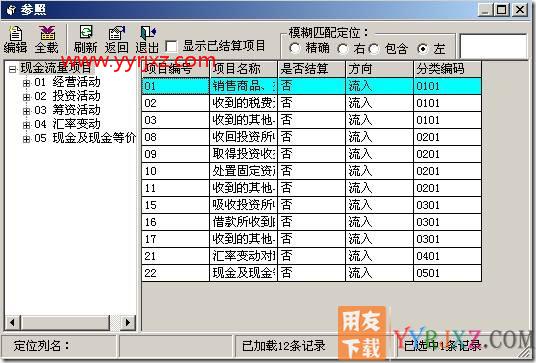This screenshot has height=363, width=536.
Task: Click the 现金及现金 name cell in row 22
Action: click(243, 273)
